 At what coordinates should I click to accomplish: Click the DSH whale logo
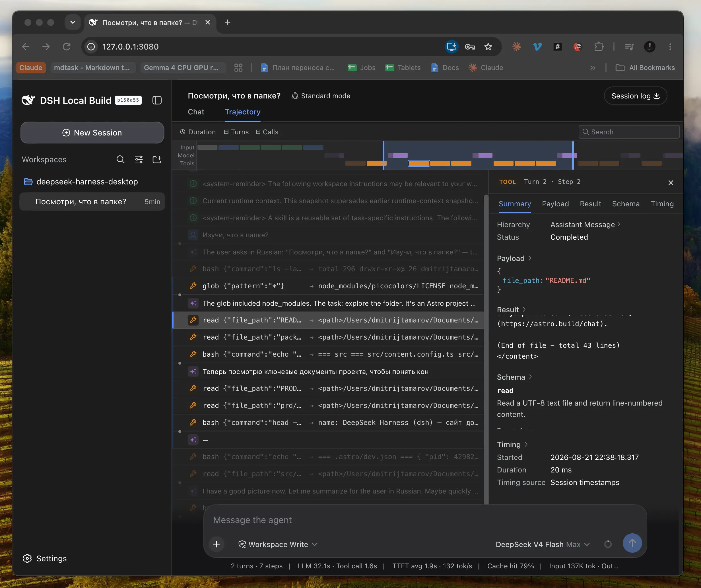tap(28, 100)
